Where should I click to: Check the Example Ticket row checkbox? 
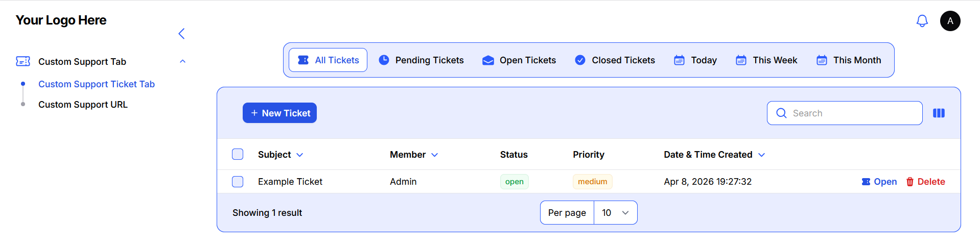(238, 182)
